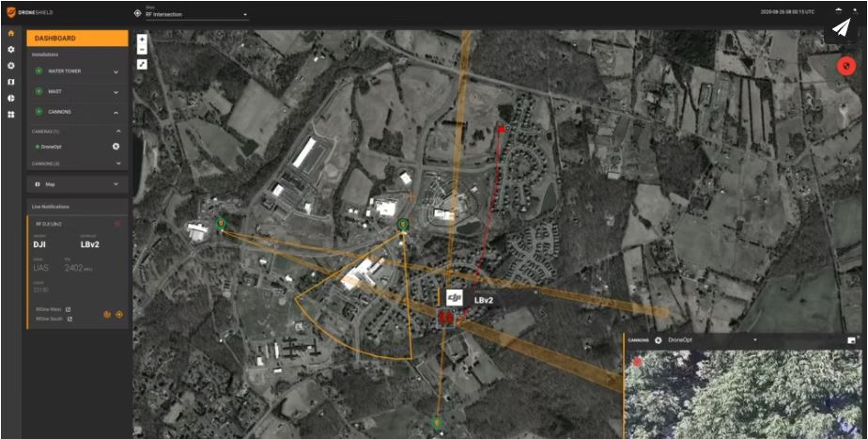Click the 2402 frequency value
Image resolution: width=868 pixels, height=439 pixels.
pos(73,268)
